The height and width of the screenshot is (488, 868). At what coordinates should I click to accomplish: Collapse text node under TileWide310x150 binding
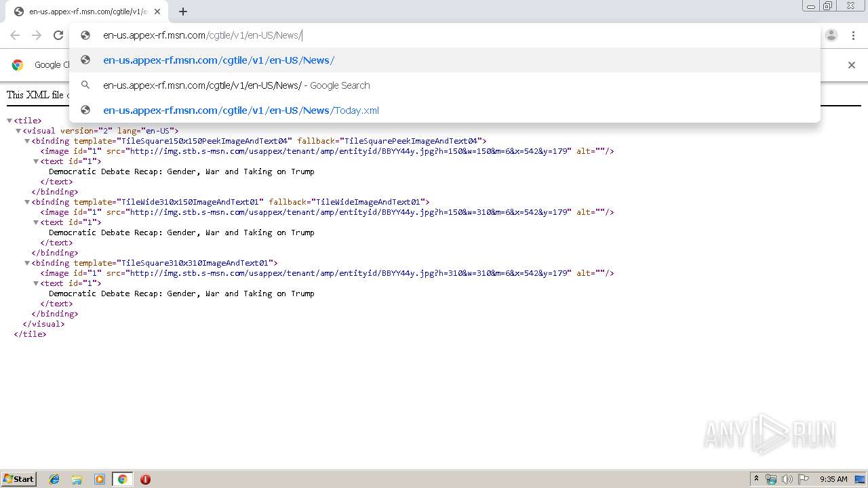tap(36, 222)
